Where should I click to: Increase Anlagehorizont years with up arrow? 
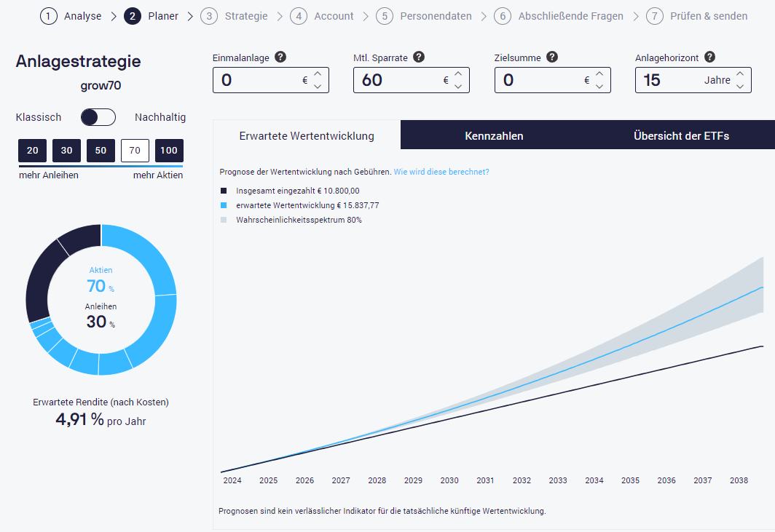(740, 74)
